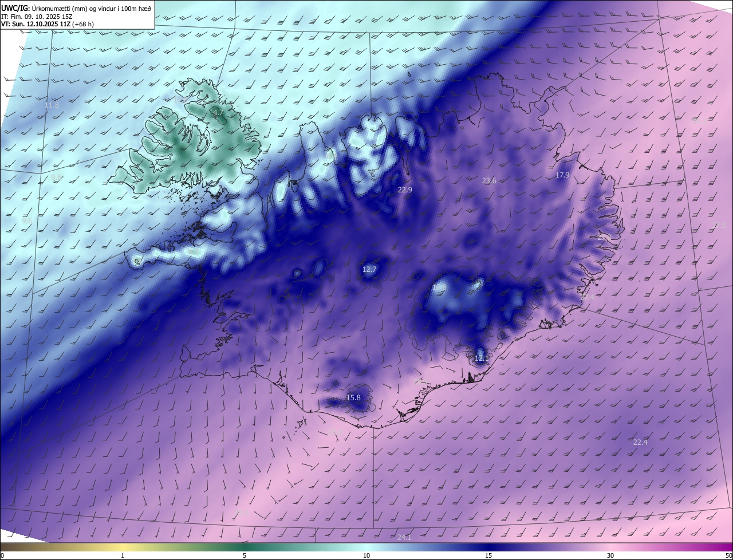Click the 22.9 value in north Iceland

click(405, 190)
